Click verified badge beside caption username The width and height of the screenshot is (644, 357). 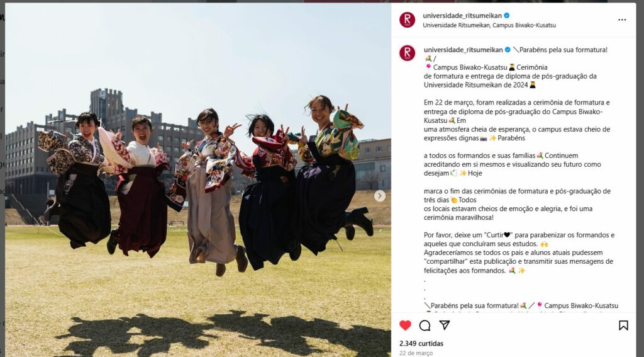[x=508, y=50]
